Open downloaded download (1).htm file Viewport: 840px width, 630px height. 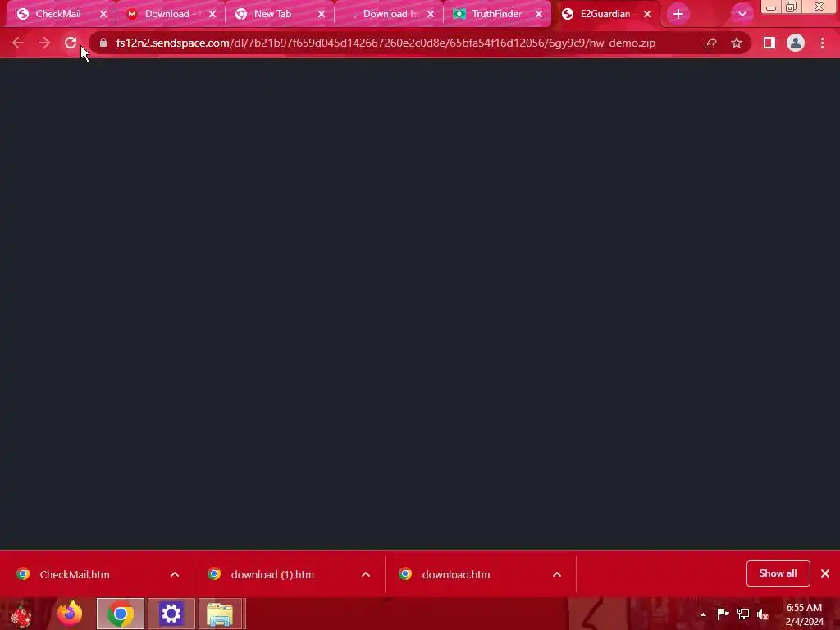point(272,574)
